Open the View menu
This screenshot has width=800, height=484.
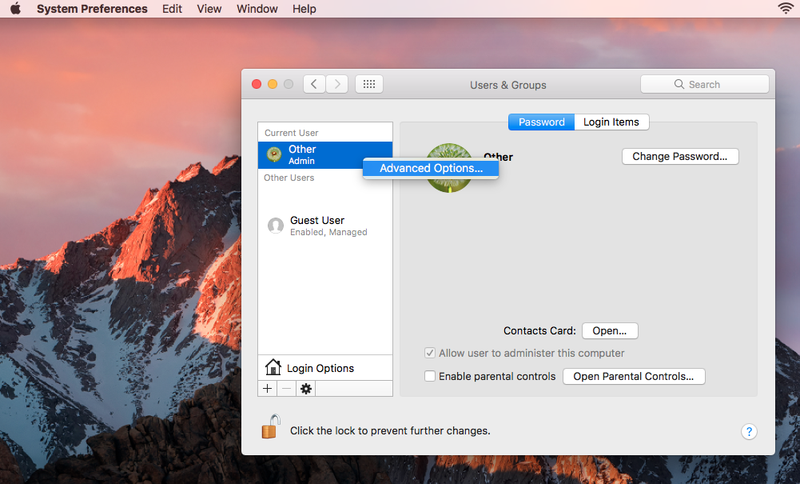click(209, 9)
